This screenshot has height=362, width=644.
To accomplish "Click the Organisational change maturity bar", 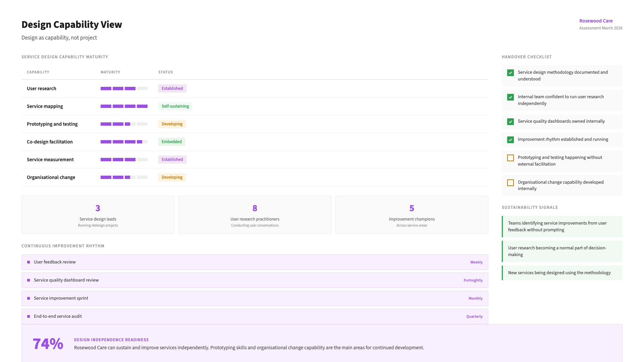I will click(x=124, y=177).
